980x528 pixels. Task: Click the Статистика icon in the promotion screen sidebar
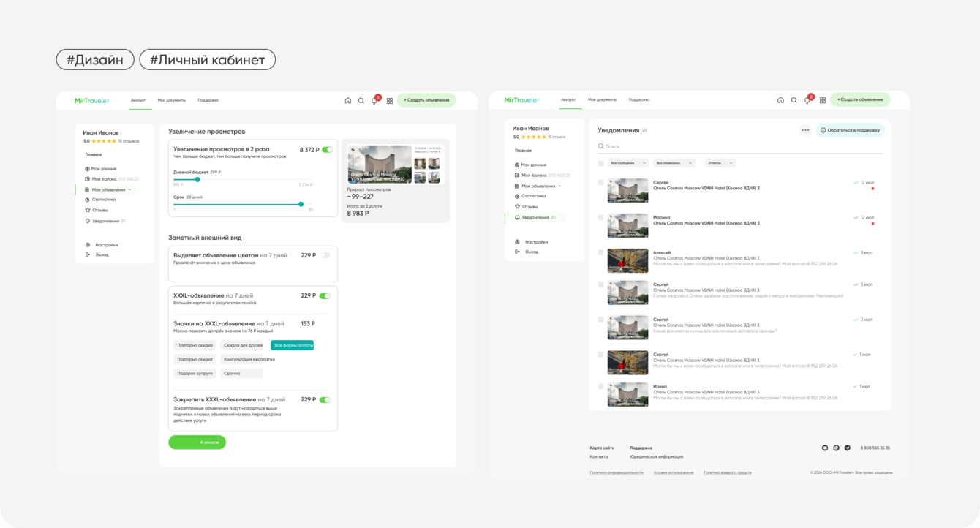pyautogui.click(x=87, y=200)
